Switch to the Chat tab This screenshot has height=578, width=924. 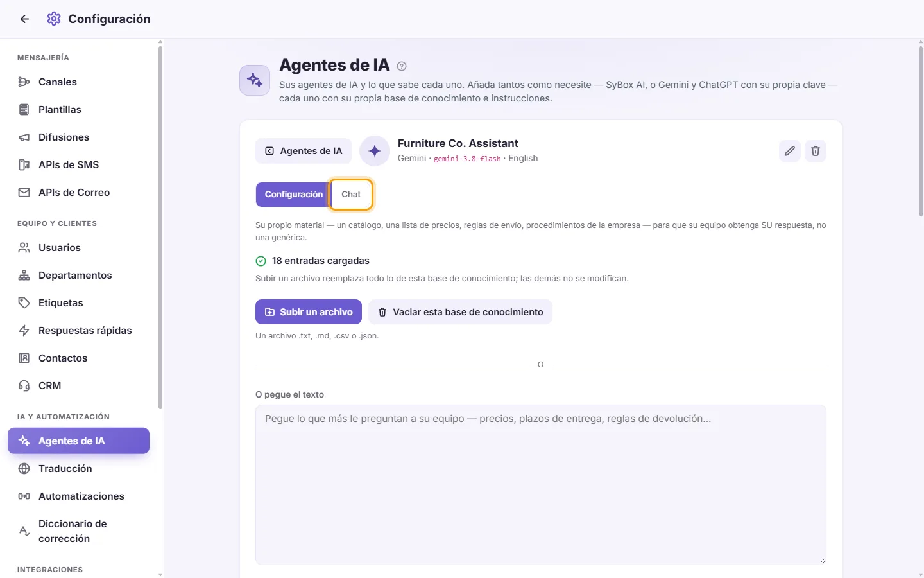click(x=351, y=195)
